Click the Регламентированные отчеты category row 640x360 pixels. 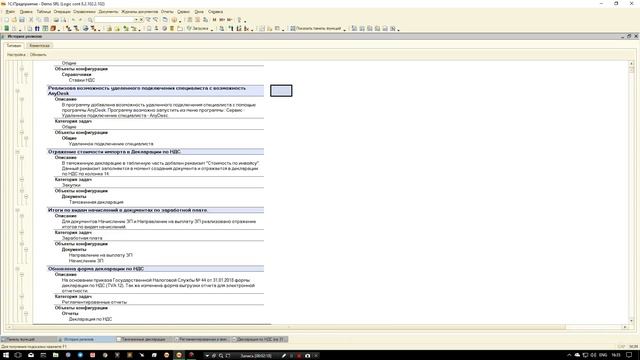point(94,302)
